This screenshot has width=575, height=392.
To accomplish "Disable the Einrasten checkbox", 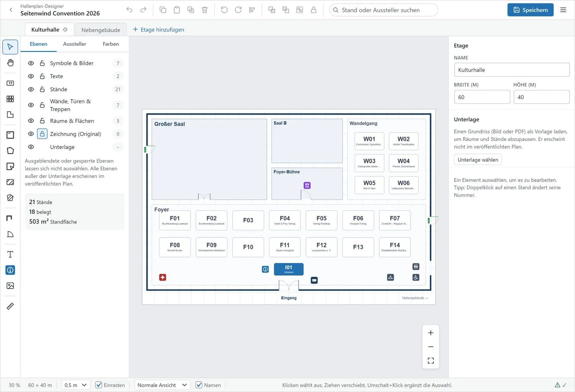I will pyautogui.click(x=99, y=385).
